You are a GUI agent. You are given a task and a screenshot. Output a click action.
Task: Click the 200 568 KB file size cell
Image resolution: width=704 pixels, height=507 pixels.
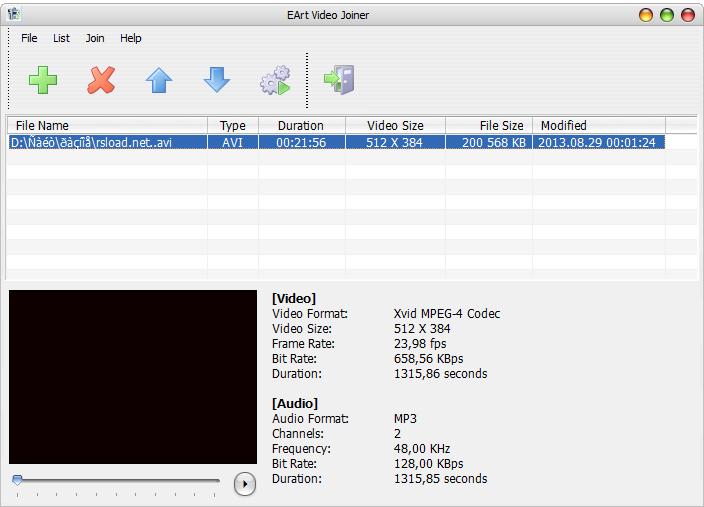pyautogui.click(x=489, y=142)
